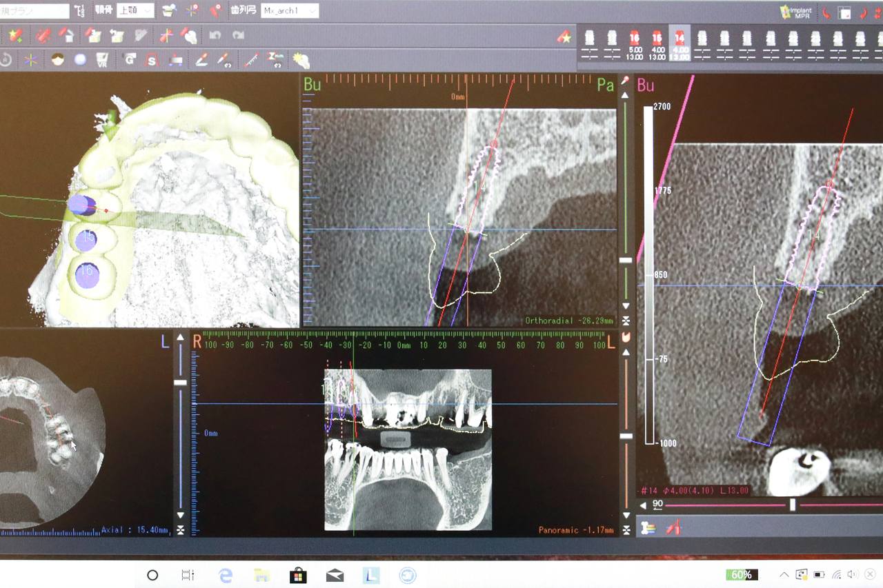Click the "G" icon in toolbar
The height and width of the screenshot is (588, 883).
pos(129,60)
